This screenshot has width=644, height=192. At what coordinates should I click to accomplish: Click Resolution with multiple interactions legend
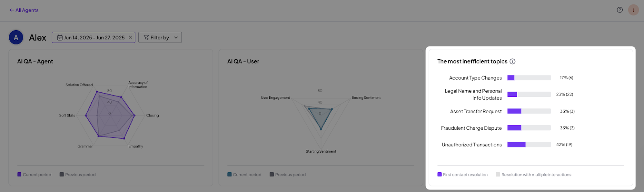tap(533, 175)
